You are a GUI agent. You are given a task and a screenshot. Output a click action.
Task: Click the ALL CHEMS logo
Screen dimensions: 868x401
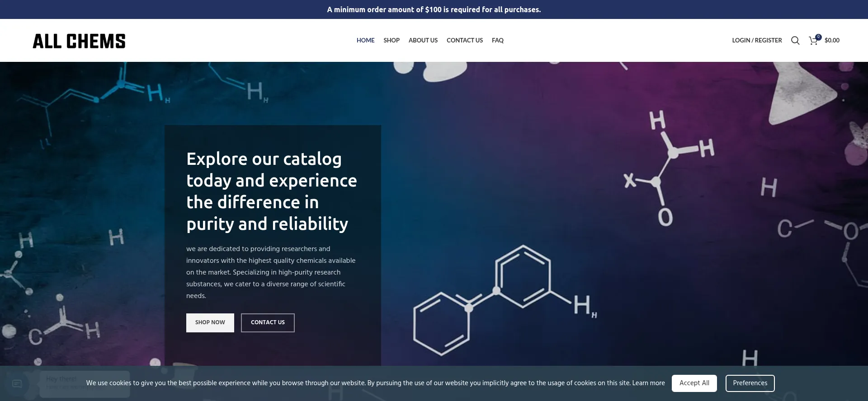coord(79,41)
